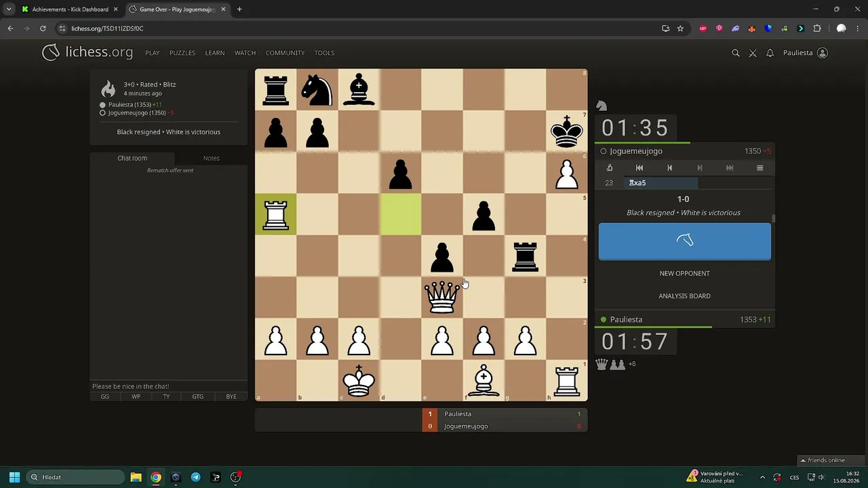Click black knight on b8

(317, 89)
